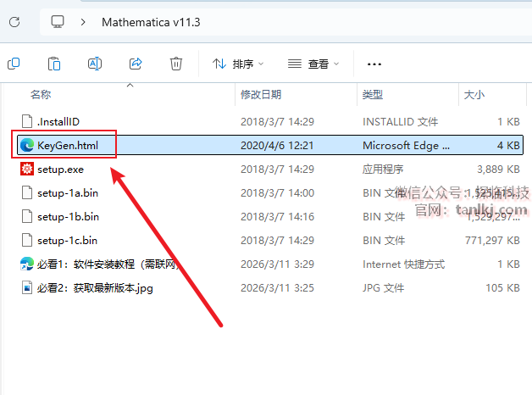Click the JPG 文件 type cell

384,287
